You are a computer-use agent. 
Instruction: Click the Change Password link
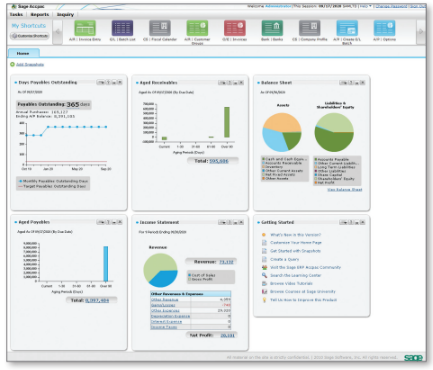click(391, 6)
